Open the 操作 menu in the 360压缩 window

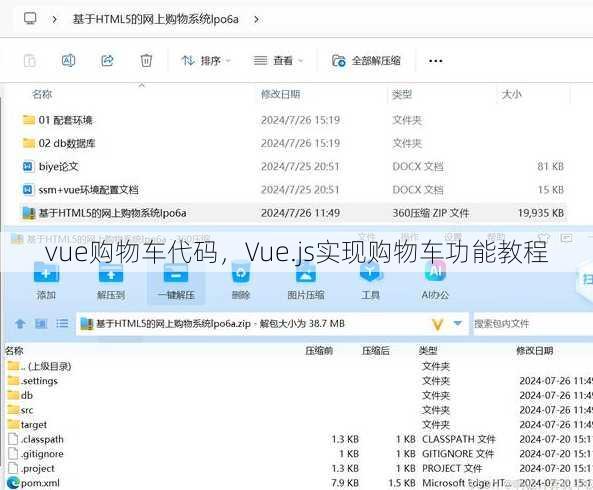pyautogui.click(x=410, y=238)
